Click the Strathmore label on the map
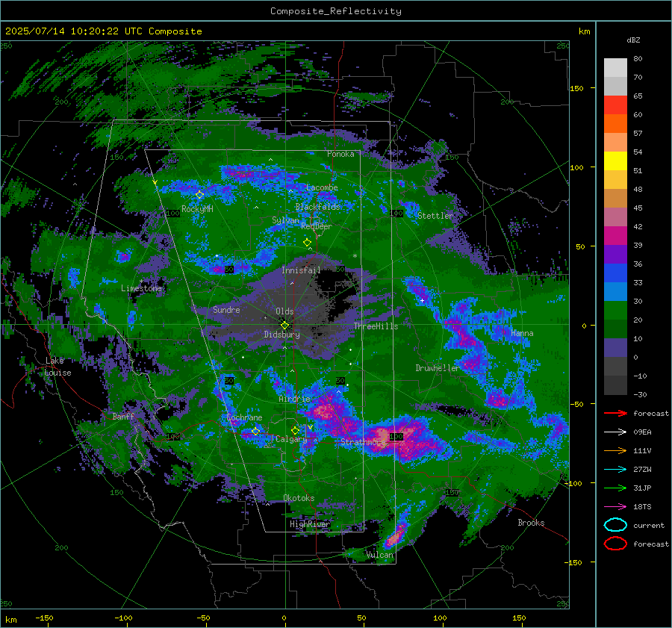The image size is (672, 628). 361,442
